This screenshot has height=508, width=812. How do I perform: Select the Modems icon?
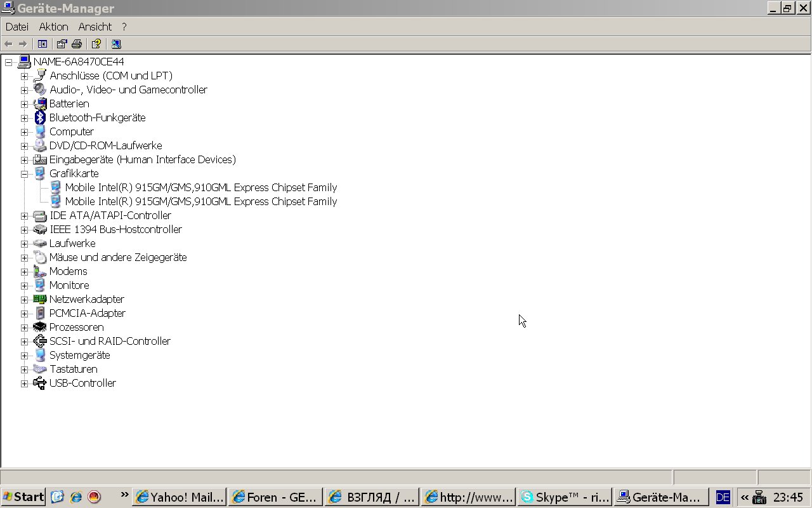(x=40, y=271)
